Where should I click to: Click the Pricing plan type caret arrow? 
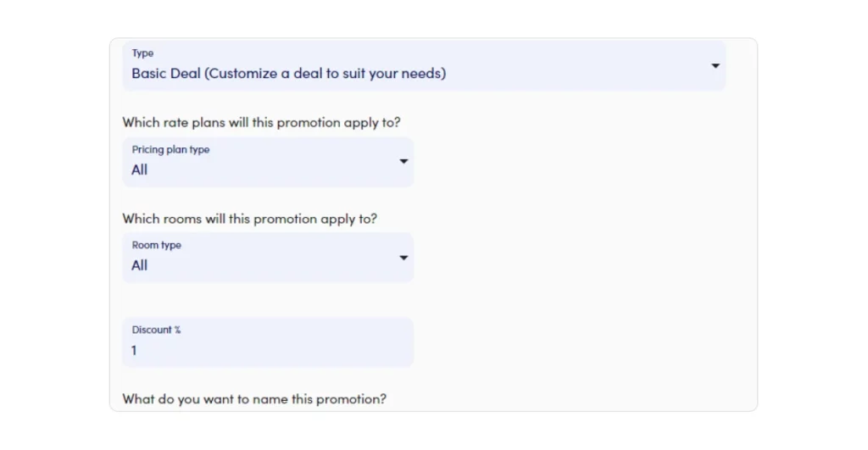(403, 162)
